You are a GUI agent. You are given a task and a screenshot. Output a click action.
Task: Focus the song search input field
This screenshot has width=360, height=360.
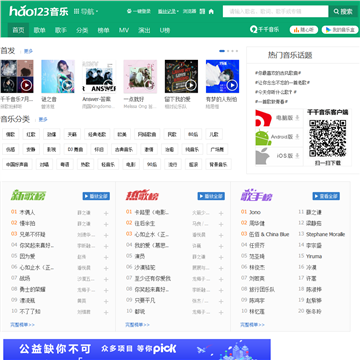(275, 11)
